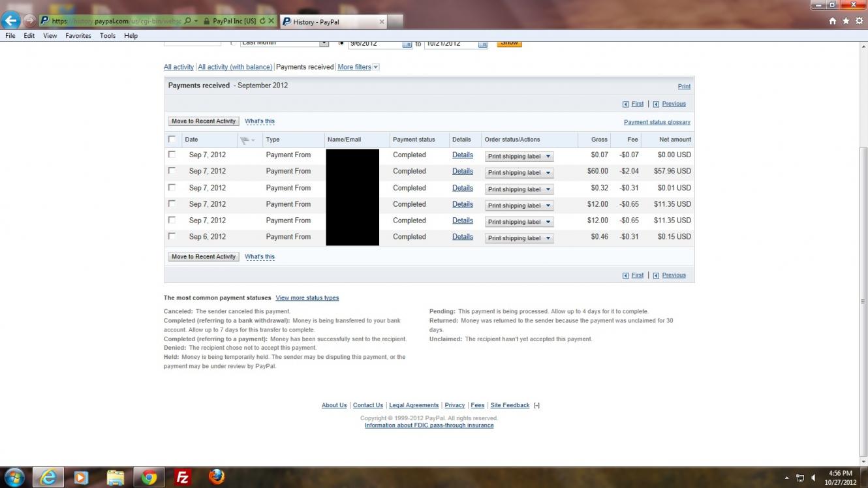
Task: Click the browser Forward arrow button
Action: pos(29,21)
